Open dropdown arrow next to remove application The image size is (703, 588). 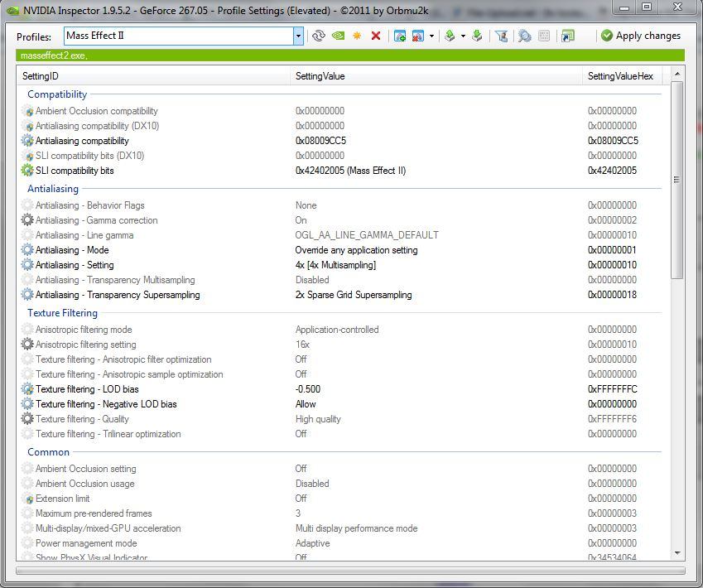coord(431,36)
